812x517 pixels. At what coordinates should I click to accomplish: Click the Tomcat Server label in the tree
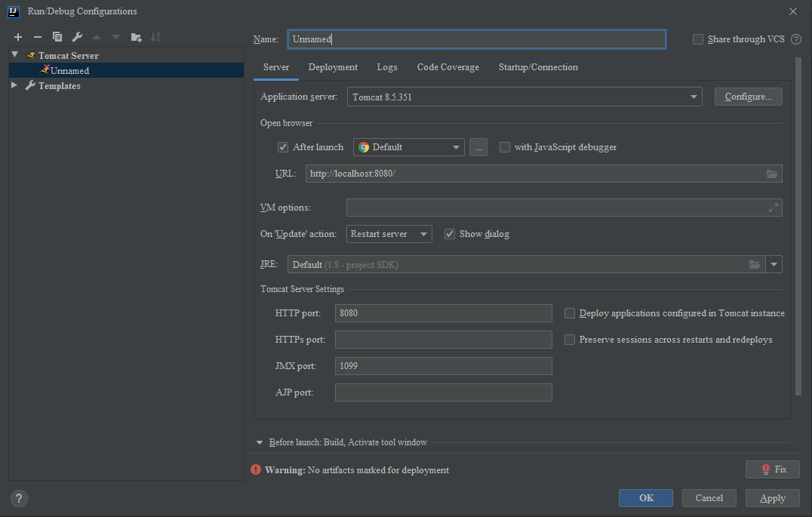coord(69,55)
